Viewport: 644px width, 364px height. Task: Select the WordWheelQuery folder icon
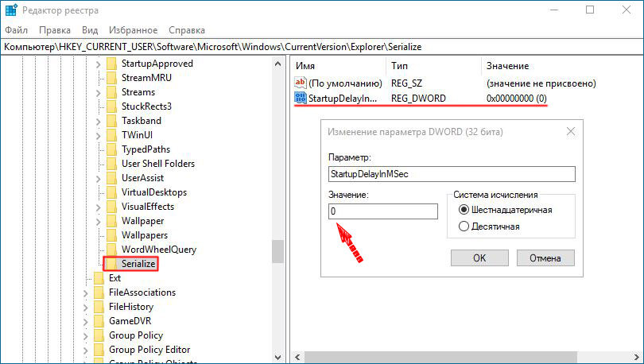click(x=111, y=250)
